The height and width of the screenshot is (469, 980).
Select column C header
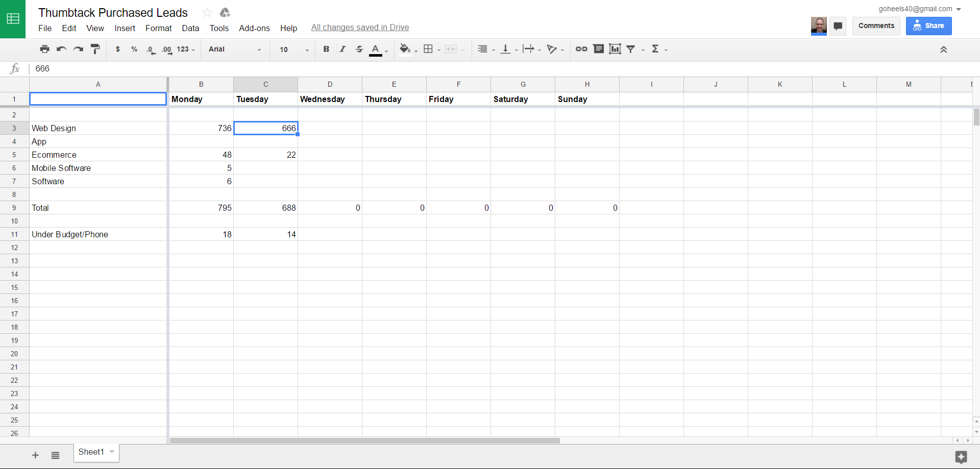coord(265,84)
